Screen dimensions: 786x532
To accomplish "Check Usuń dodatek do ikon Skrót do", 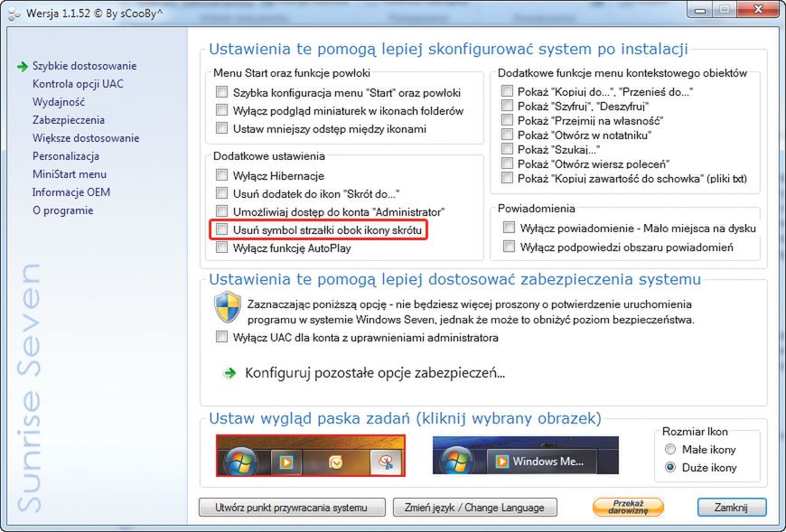I will [221, 193].
